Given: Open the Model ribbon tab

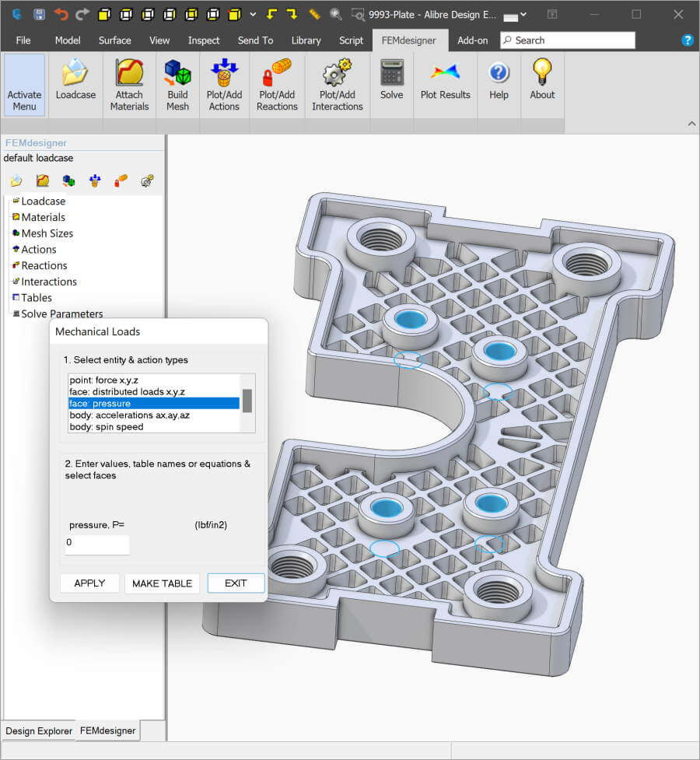Looking at the screenshot, I should pos(68,40).
